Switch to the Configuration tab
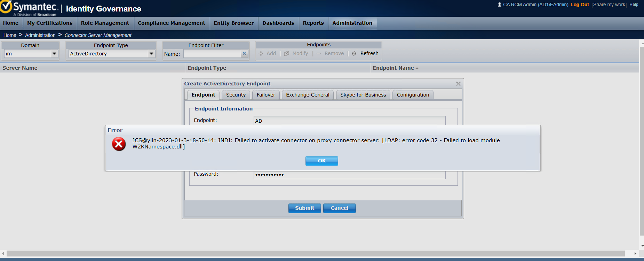The width and height of the screenshot is (644, 261). 413,95
